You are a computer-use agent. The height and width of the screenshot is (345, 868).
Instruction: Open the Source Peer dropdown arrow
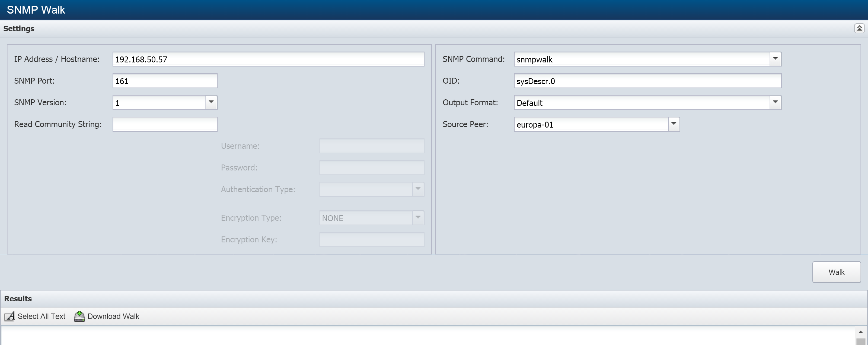point(674,124)
